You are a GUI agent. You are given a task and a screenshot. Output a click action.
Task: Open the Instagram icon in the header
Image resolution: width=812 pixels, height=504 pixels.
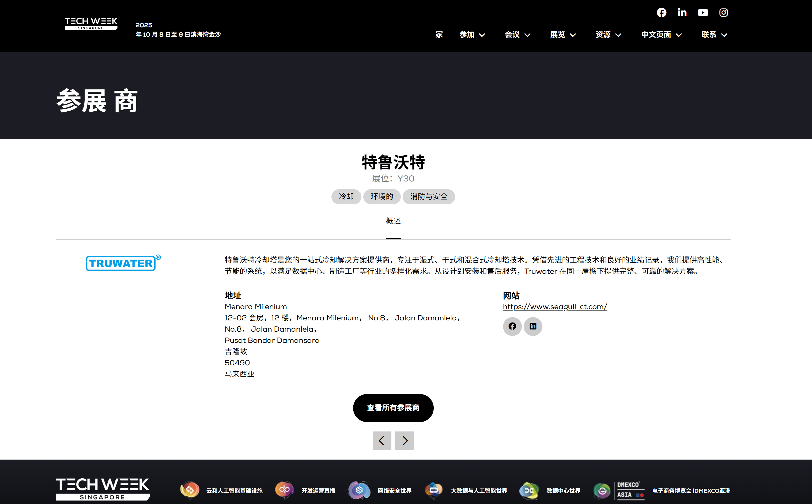(x=723, y=13)
